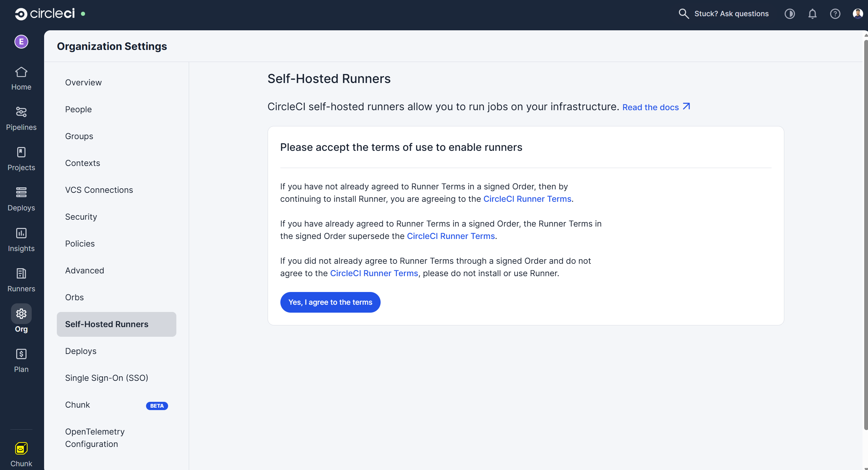868x470 pixels.
Task: Select Self-Hosted Runners menu item
Action: tap(116, 324)
